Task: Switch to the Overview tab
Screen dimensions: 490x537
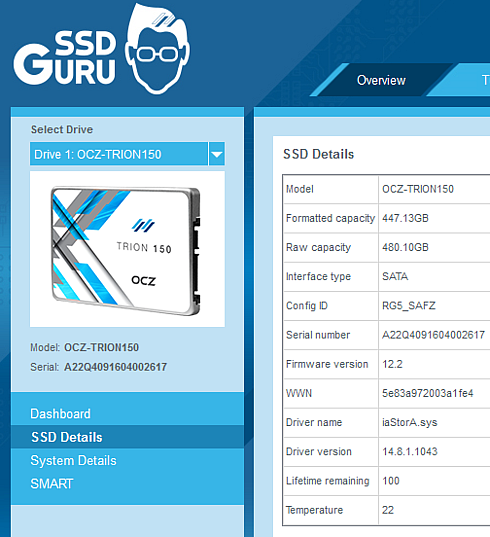Action: pyautogui.click(x=381, y=80)
